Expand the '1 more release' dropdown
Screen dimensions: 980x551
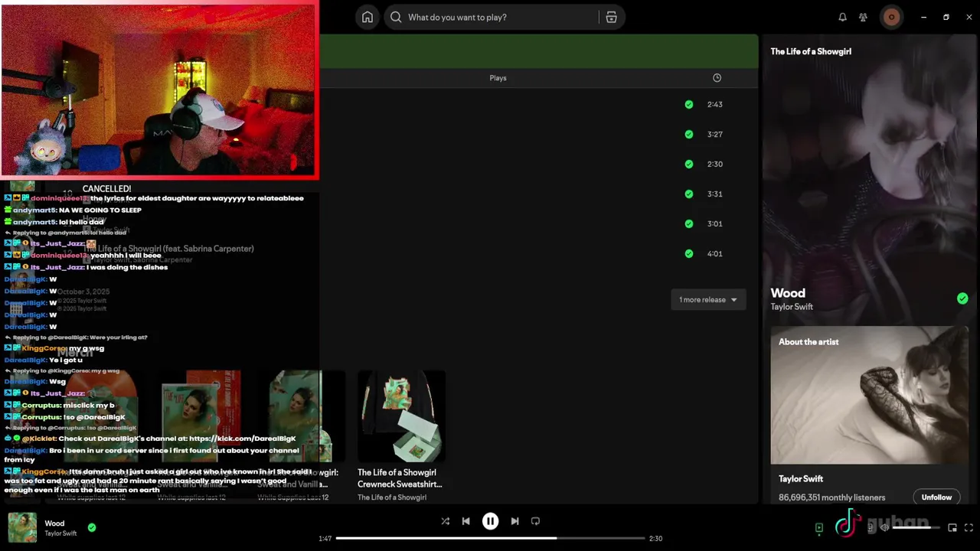point(708,299)
